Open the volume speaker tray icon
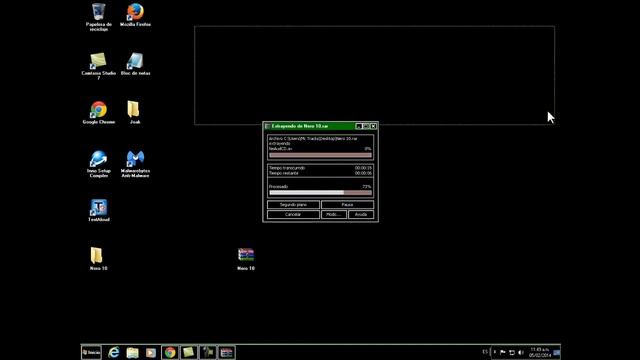 pyautogui.click(x=521, y=352)
